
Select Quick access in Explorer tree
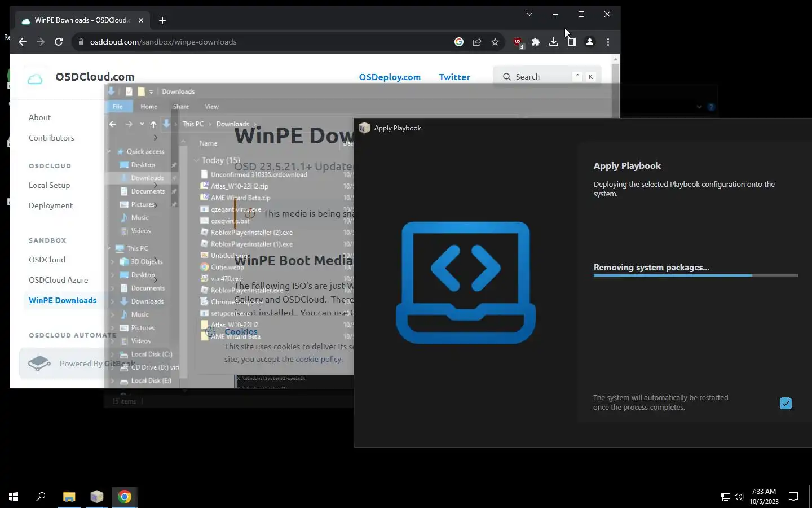(145, 152)
